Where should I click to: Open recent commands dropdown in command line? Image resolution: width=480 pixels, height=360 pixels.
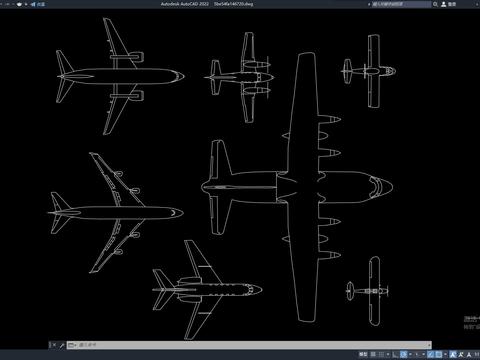72,345
